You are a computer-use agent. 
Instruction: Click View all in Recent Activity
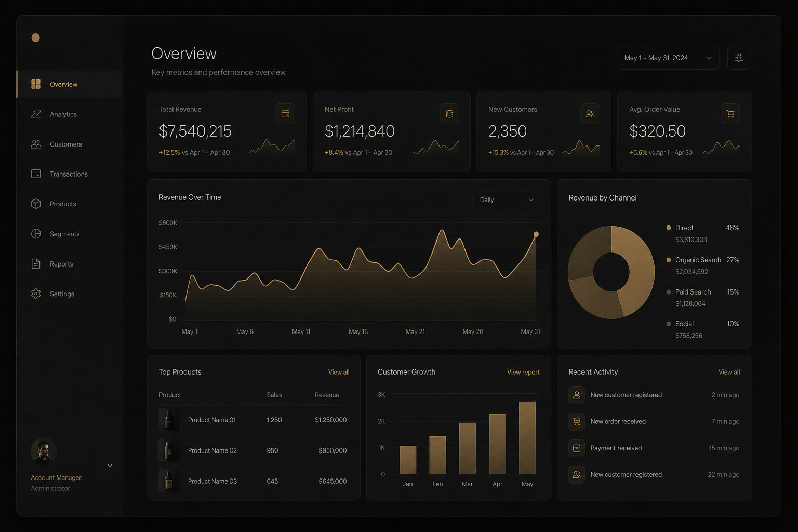pyautogui.click(x=729, y=372)
